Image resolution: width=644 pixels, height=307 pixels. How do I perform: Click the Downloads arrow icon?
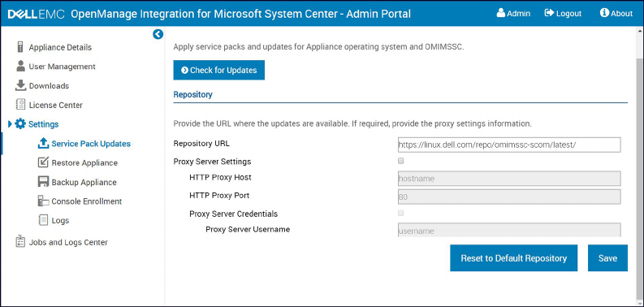tap(20, 85)
